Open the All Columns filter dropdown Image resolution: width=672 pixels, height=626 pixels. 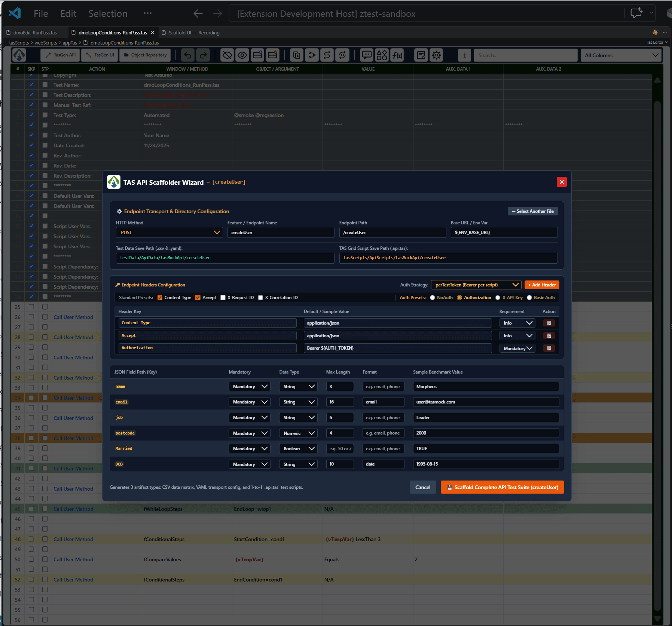(x=621, y=55)
